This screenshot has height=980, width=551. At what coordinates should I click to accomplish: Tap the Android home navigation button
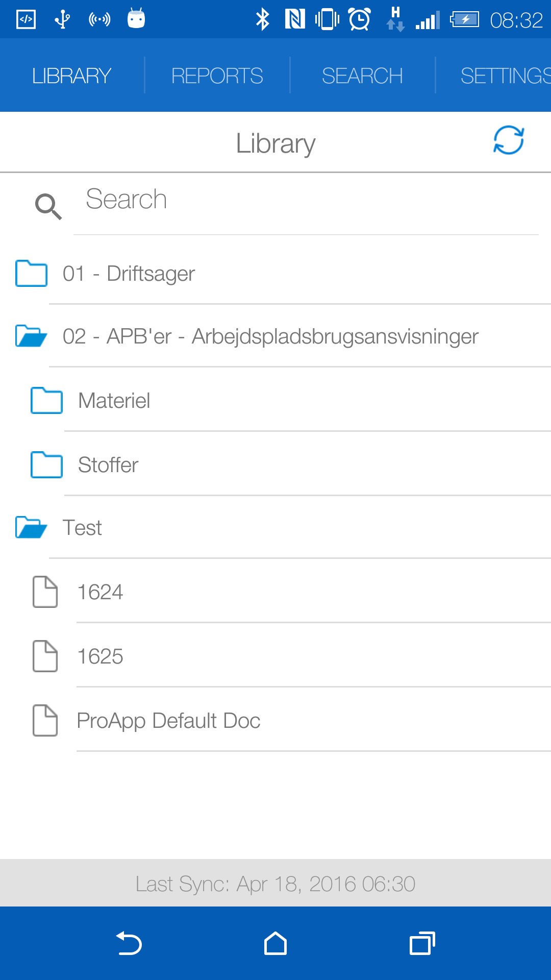[275, 944]
